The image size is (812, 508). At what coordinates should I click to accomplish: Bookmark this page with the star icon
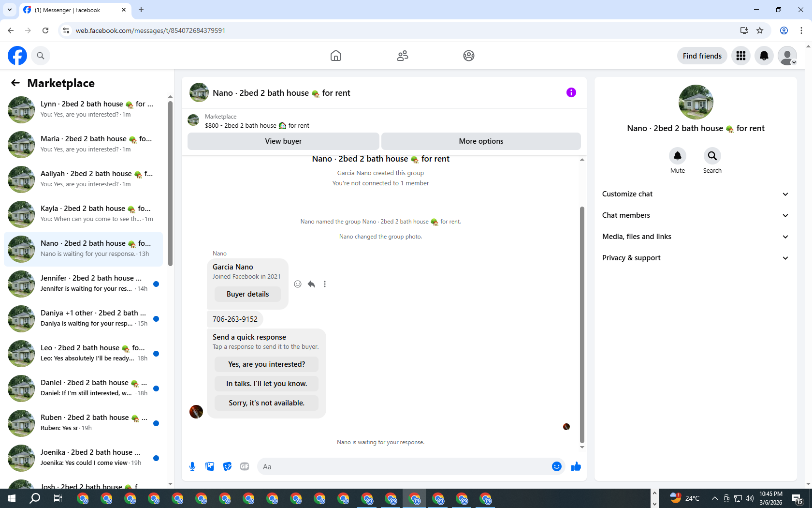tap(760, 30)
